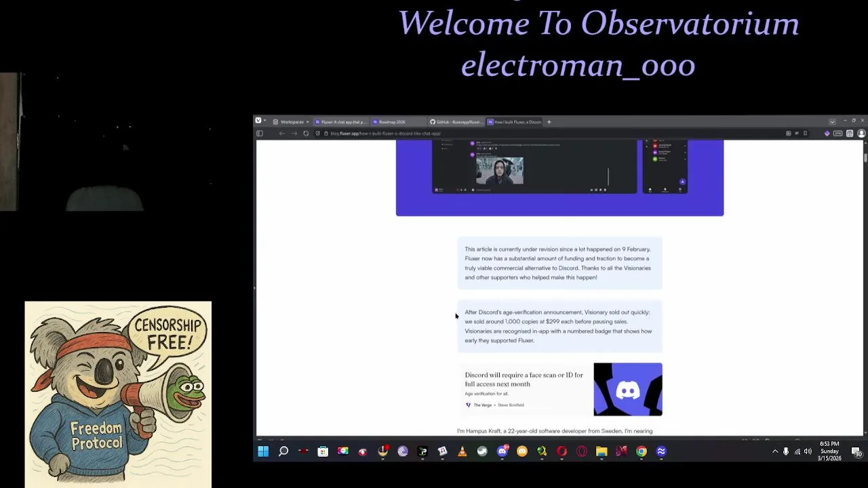Image resolution: width=868 pixels, height=488 pixels.
Task: Open The Verge Discord face scan article
Action: (x=559, y=389)
